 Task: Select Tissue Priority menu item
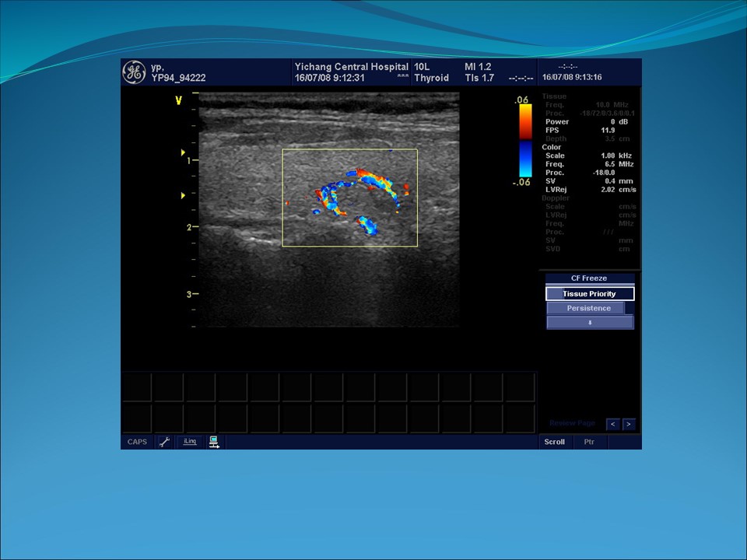tap(590, 294)
